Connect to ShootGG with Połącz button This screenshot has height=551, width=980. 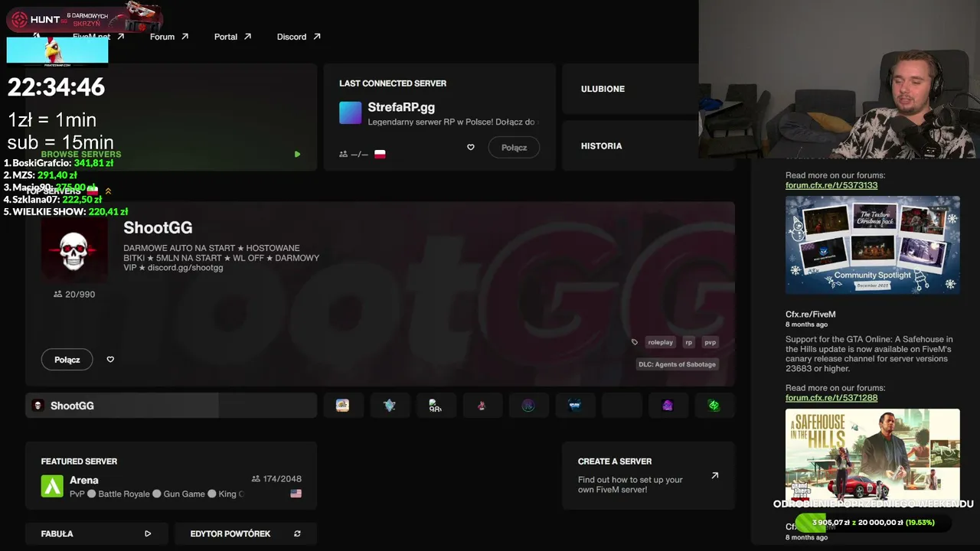pos(67,360)
